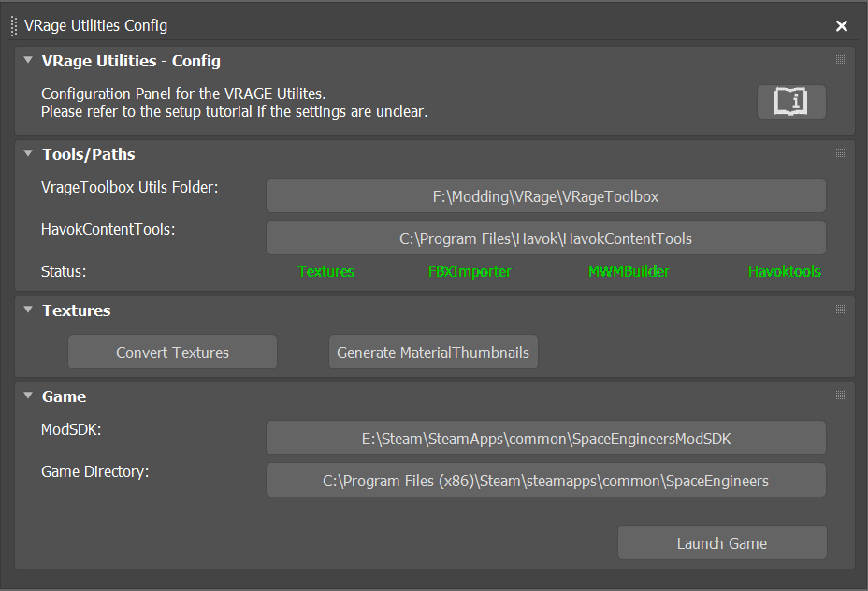The image size is (868, 591).
Task: Click the grip handle on the Config rollout
Action: pos(840,60)
